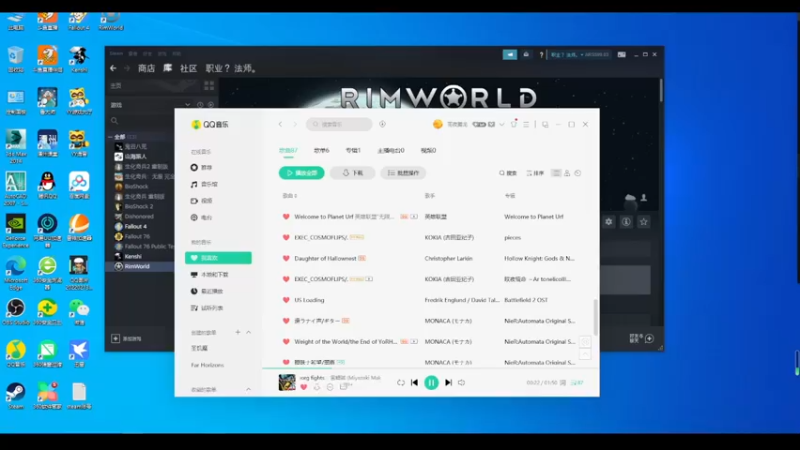Open the Radio hosts 0 tab
The image size is (800, 450).
(x=391, y=151)
